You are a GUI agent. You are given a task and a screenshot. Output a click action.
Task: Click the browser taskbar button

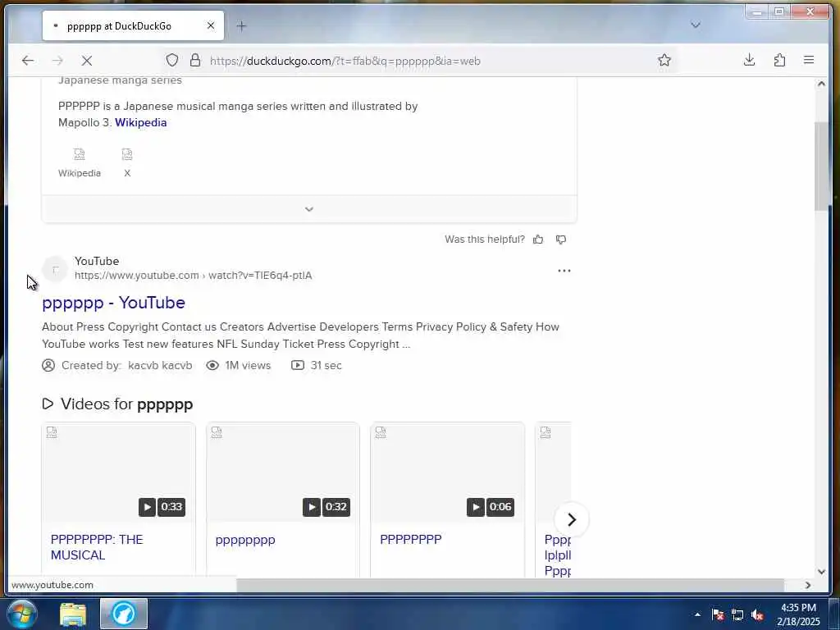[x=123, y=614]
